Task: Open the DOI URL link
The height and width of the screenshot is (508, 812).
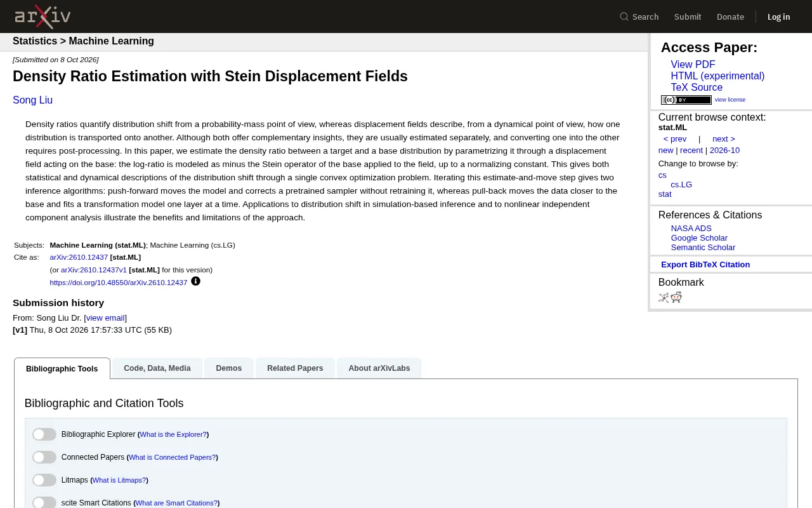Action: point(119,283)
